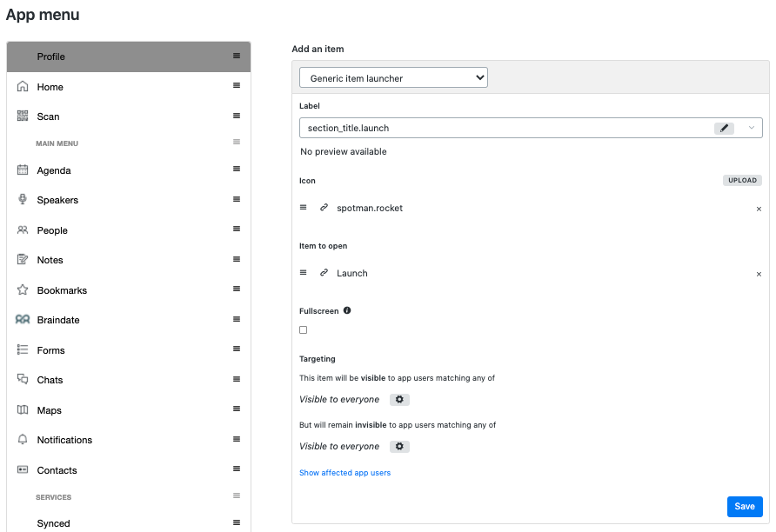The height and width of the screenshot is (532, 776).
Task: Click the drag handle on Scan row
Action: (x=237, y=116)
